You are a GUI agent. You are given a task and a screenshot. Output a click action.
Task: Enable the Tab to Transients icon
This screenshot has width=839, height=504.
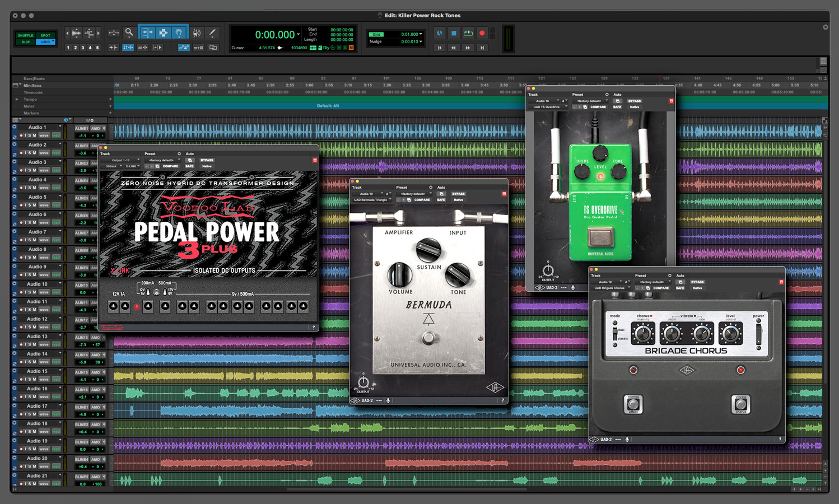click(113, 48)
